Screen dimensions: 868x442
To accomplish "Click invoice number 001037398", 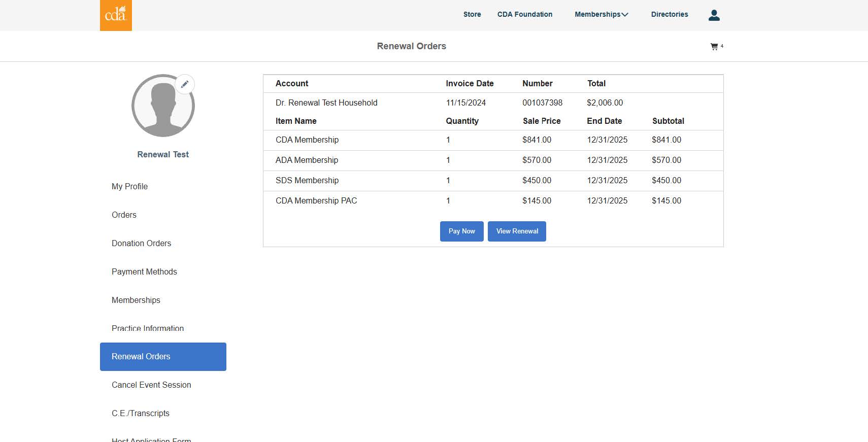I will pos(543,103).
